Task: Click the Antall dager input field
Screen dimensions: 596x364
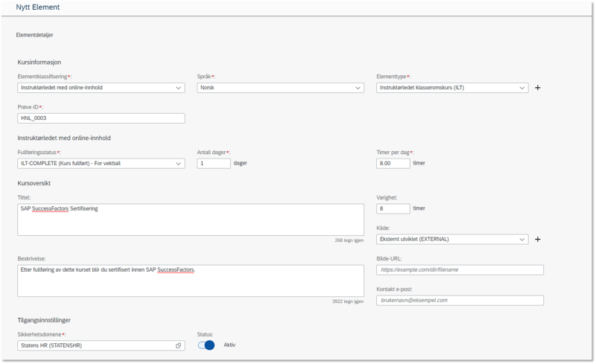Action: pyautogui.click(x=214, y=163)
